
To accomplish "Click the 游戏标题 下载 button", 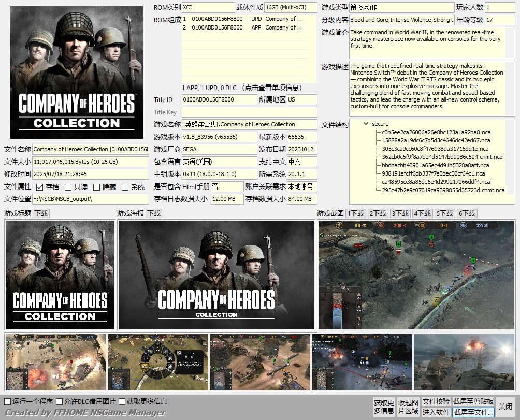I will point(41,213).
